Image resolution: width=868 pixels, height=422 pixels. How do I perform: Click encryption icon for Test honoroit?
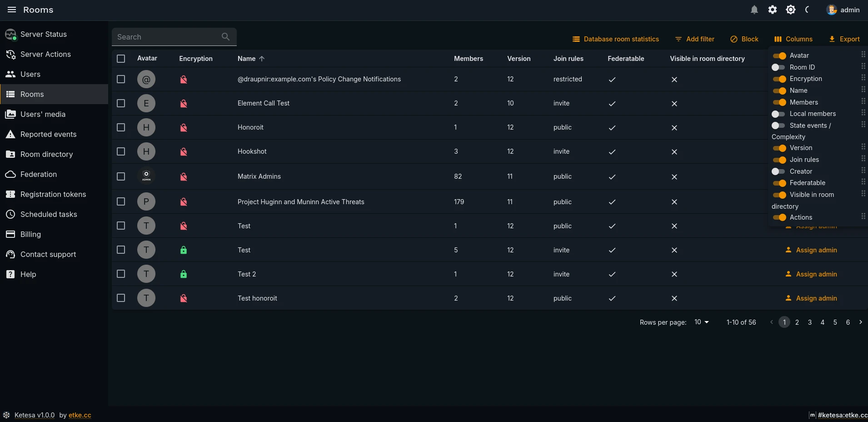[x=184, y=298]
